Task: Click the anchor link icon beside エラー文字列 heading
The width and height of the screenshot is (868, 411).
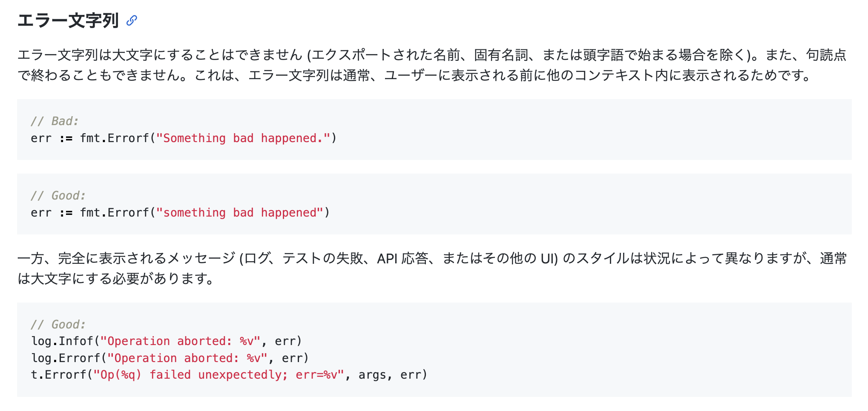Action: click(x=132, y=20)
